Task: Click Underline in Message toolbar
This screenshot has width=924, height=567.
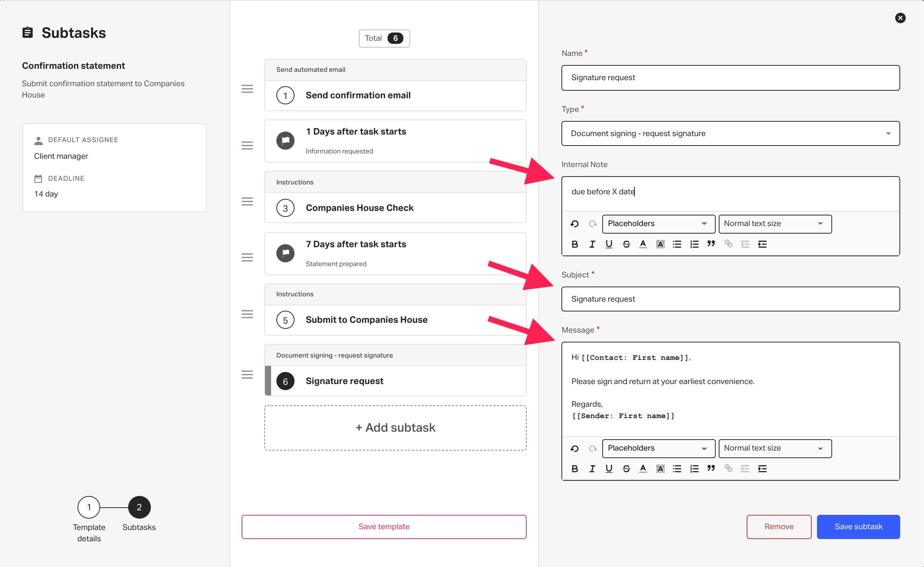Action: click(x=609, y=469)
